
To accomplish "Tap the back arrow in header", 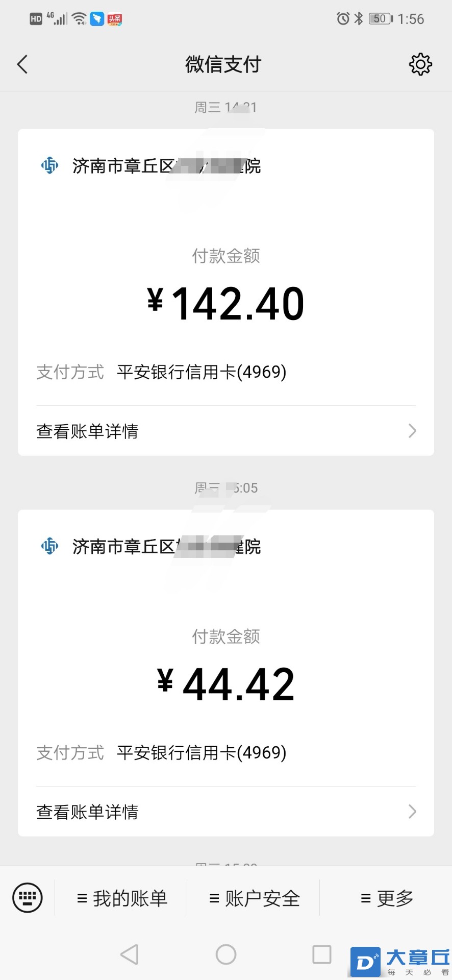I will click(22, 64).
